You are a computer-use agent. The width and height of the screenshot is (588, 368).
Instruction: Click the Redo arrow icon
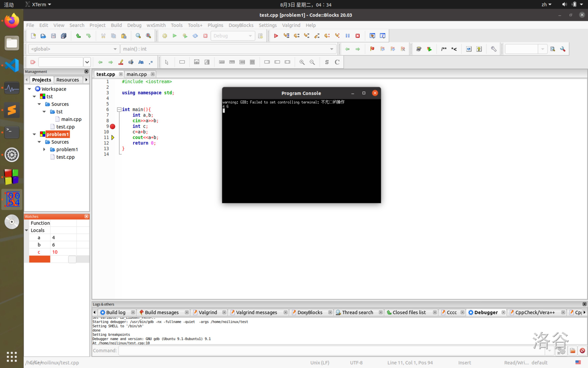pos(88,36)
